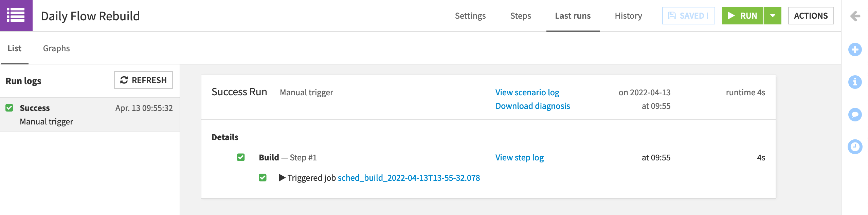Open the View scenario log link
Image resolution: width=868 pixels, height=215 pixels.
tap(527, 93)
